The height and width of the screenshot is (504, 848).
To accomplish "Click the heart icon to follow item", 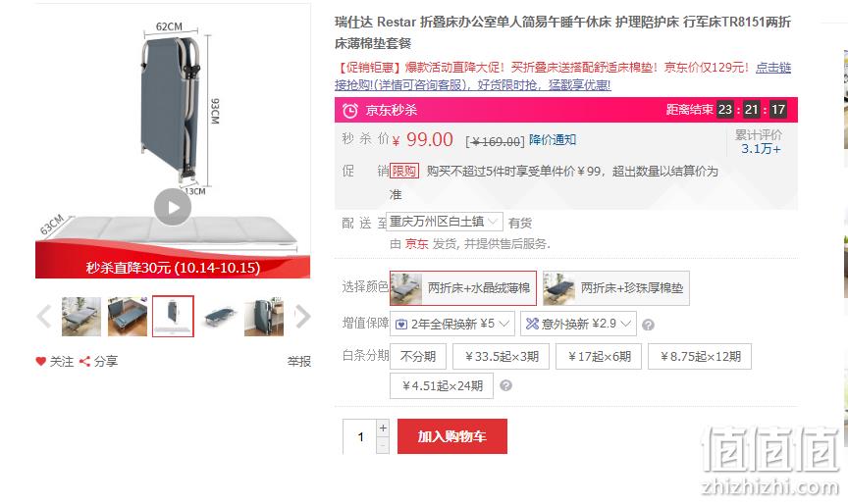I will [40, 361].
